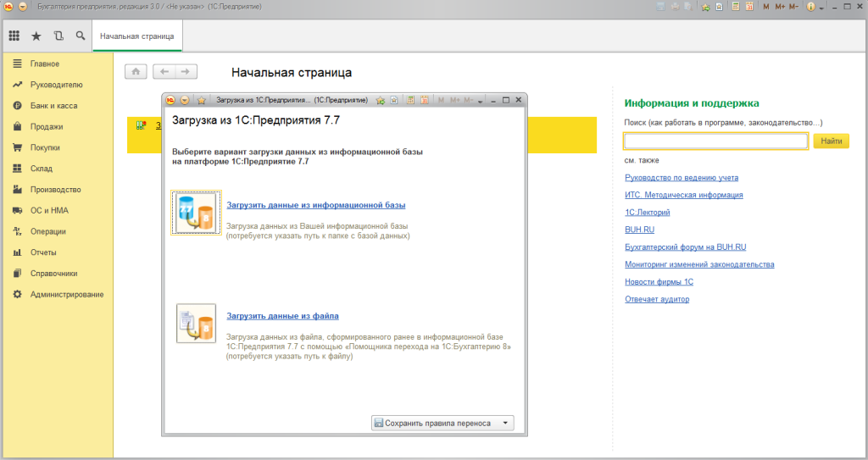Open Склад section
Viewport: 868px width, 460px height.
[41, 169]
